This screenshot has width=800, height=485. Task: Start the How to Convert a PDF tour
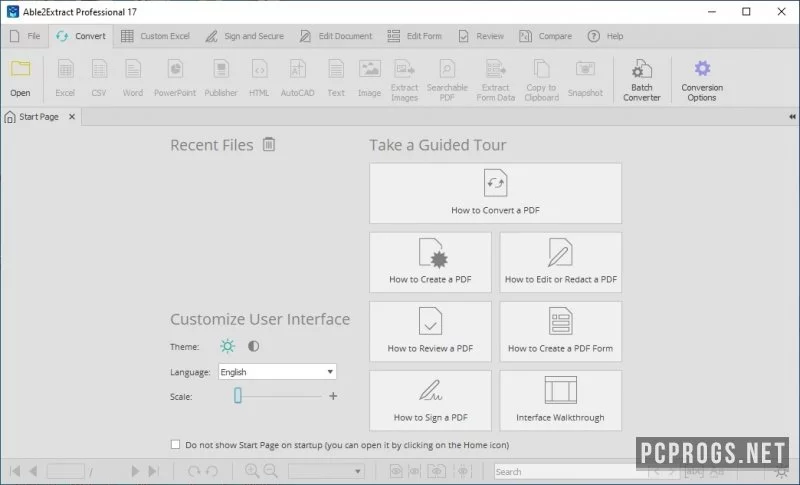(x=495, y=193)
